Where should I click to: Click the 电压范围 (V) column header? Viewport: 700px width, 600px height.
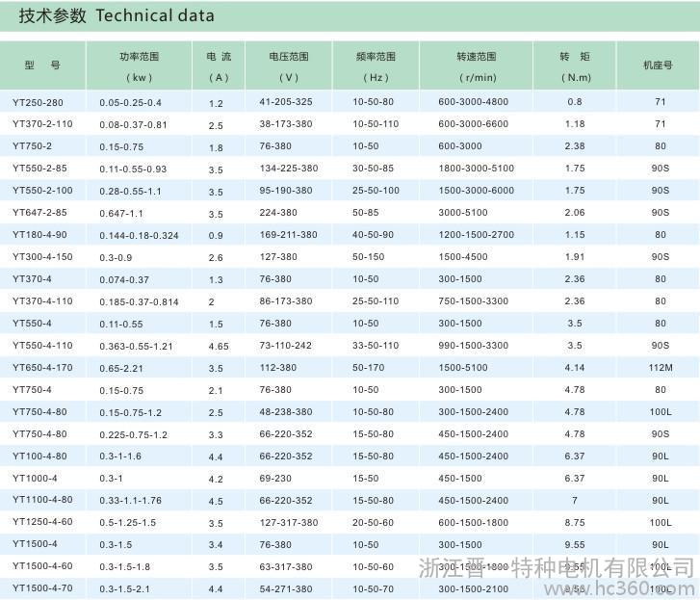[x=288, y=65]
